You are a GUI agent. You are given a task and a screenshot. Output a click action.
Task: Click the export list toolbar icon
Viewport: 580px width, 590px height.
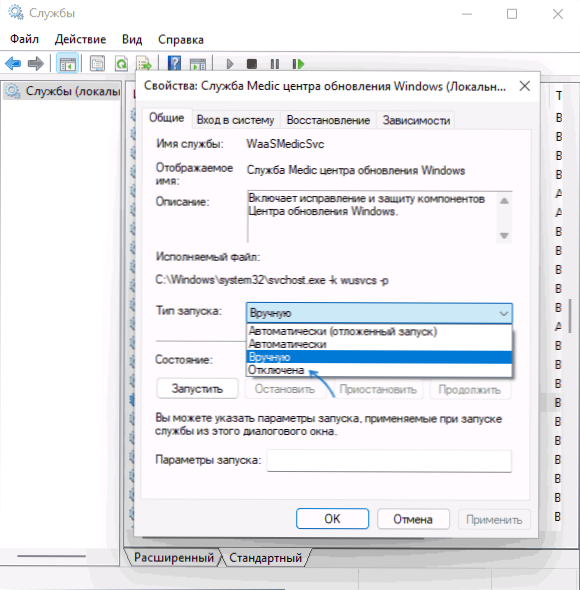click(x=144, y=64)
